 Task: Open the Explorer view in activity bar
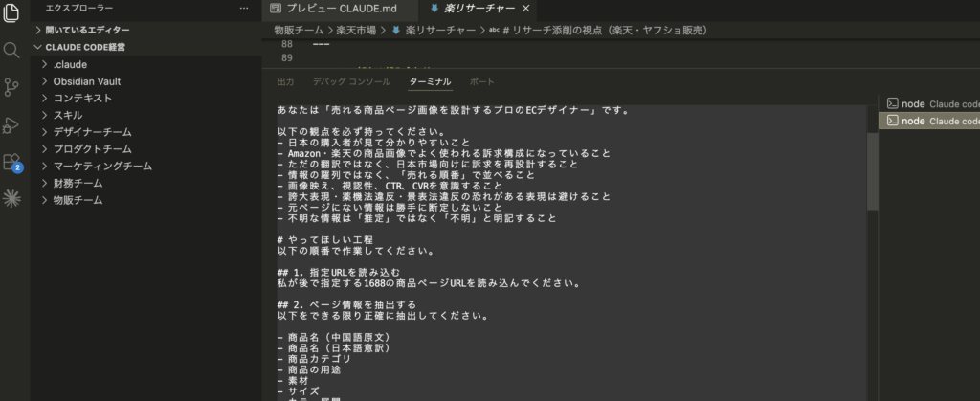(12, 11)
